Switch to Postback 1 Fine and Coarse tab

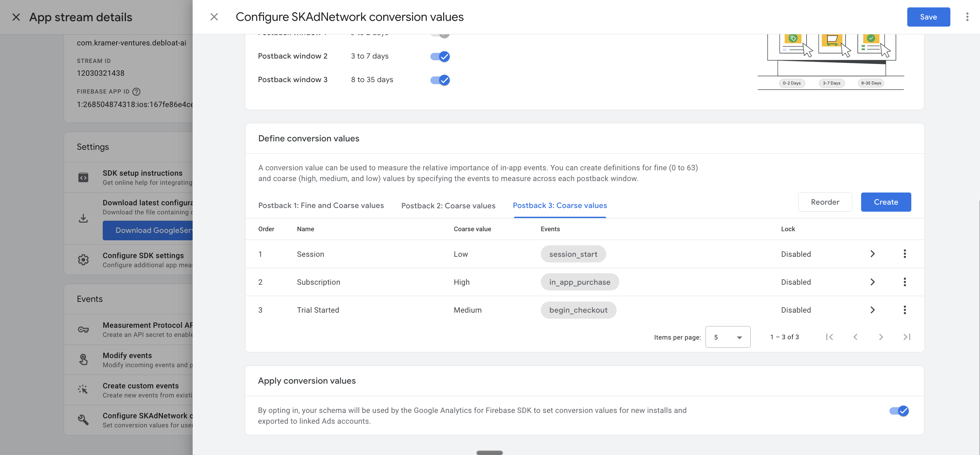321,205
